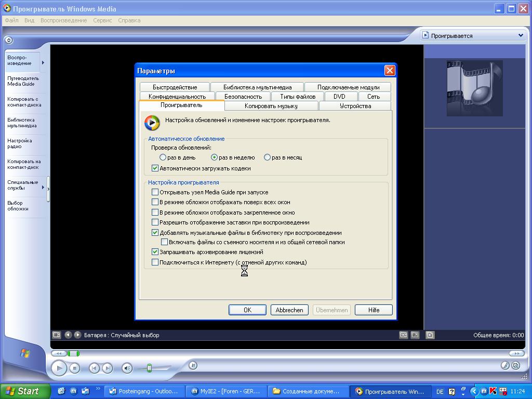This screenshot has width=532, height=399.
Task: Open the player color chooser brush icon
Action: (x=505, y=365)
